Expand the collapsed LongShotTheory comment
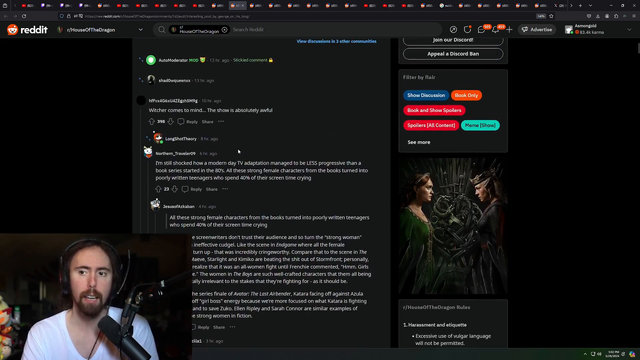Image resolution: width=640 pixels, height=360 pixels. pos(149,139)
